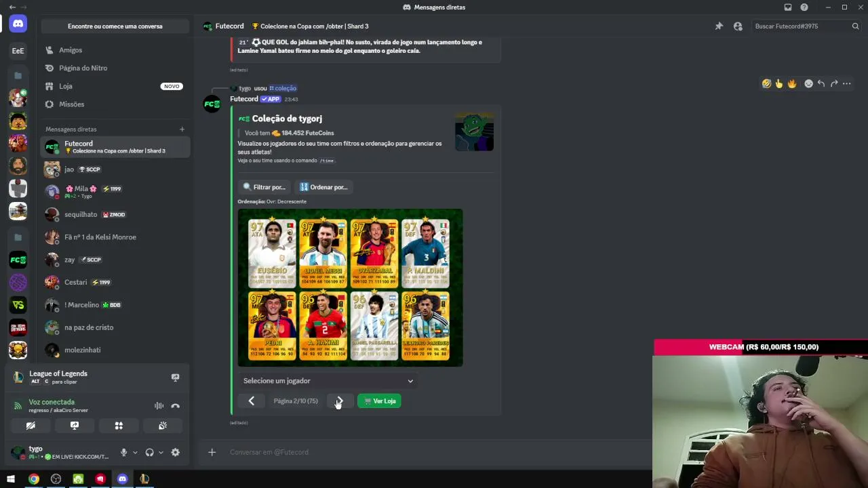Viewport: 868px width, 488px height.
Task: Open attachment plus button in message box
Action: tap(212, 452)
